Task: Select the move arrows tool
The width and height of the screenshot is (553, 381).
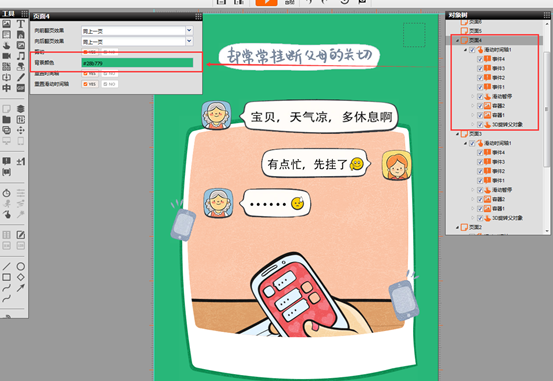Action: point(21,130)
